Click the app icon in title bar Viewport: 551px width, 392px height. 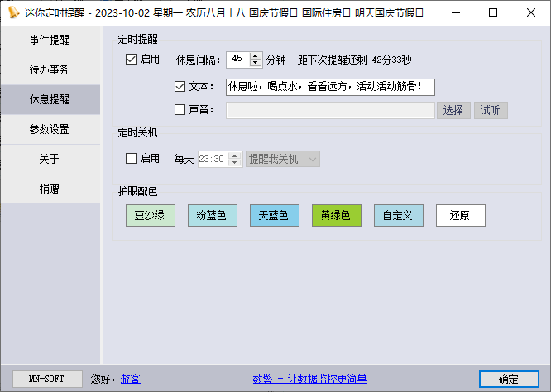click(x=13, y=12)
